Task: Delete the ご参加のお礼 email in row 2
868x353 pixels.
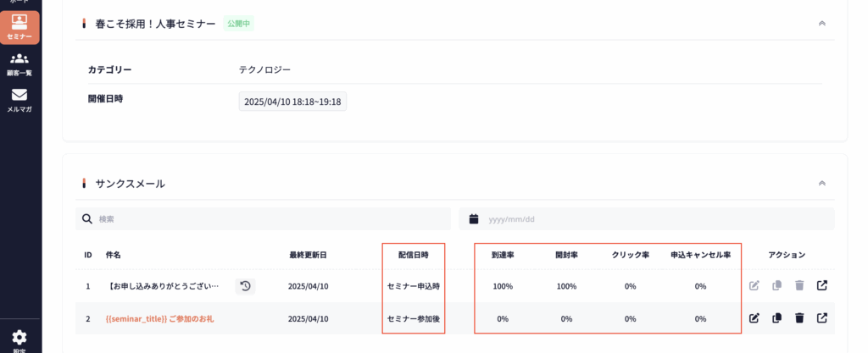Action: click(798, 318)
